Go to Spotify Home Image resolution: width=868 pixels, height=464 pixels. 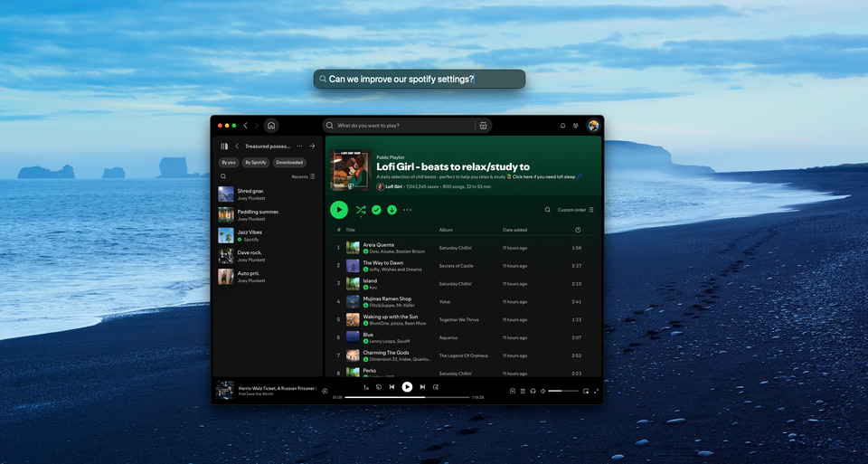pyautogui.click(x=271, y=126)
